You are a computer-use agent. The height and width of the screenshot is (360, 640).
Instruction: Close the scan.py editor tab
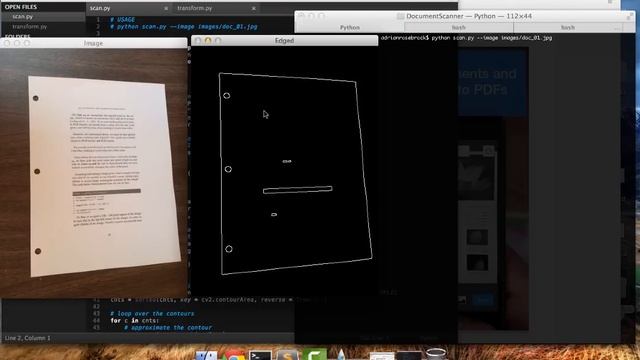click(x=166, y=8)
